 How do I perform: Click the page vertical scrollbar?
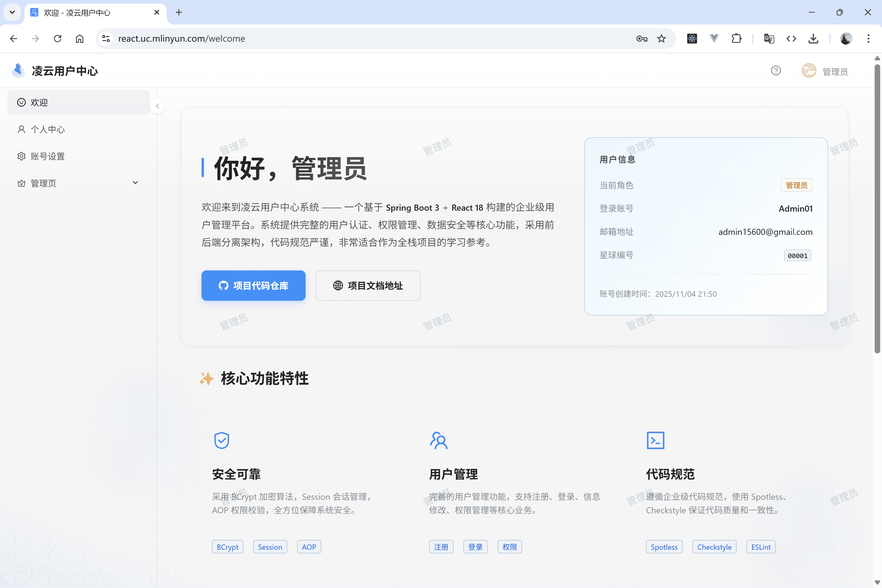pos(877,209)
